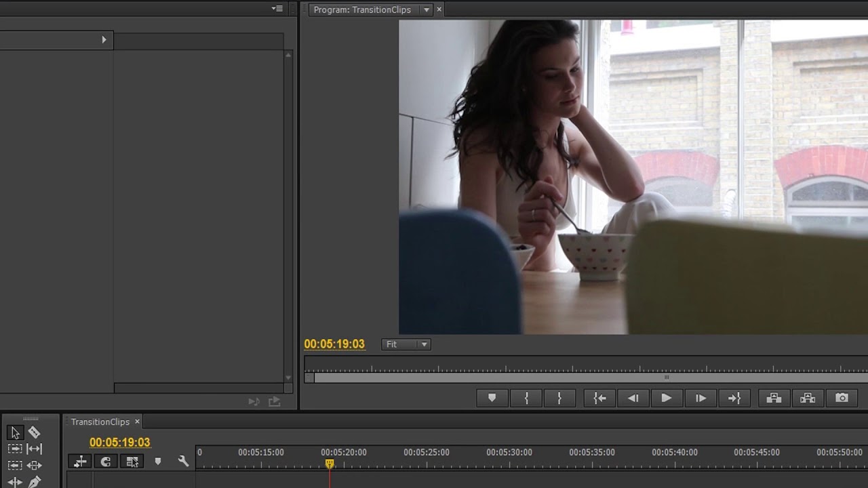Select the Pen tool
This screenshot has height=488, width=868.
pyautogui.click(x=34, y=482)
